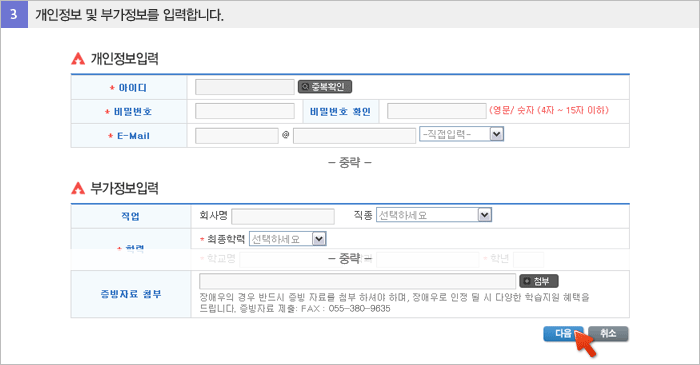The width and height of the screenshot is (700, 365).
Task: Click the 개인정보입력 section heading
Action: tap(125, 59)
